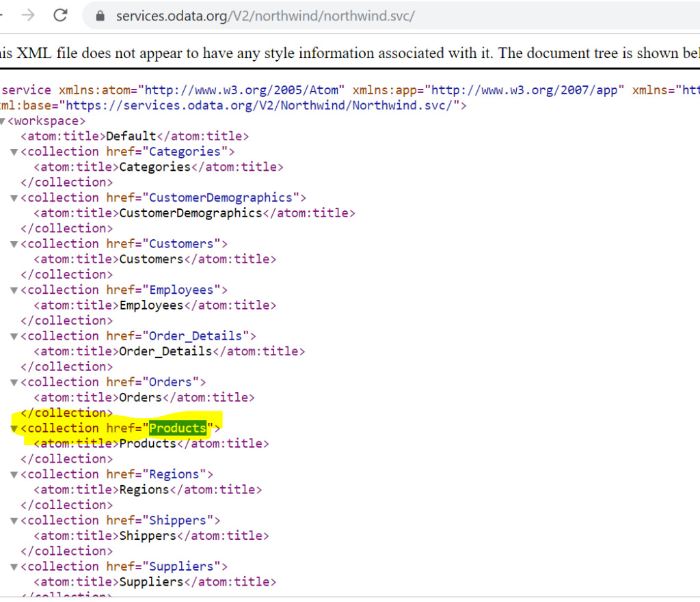Screen dimensions: 700x602
Task: Click the atom:title text "Orders"
Action: click(x=141, y=397)
